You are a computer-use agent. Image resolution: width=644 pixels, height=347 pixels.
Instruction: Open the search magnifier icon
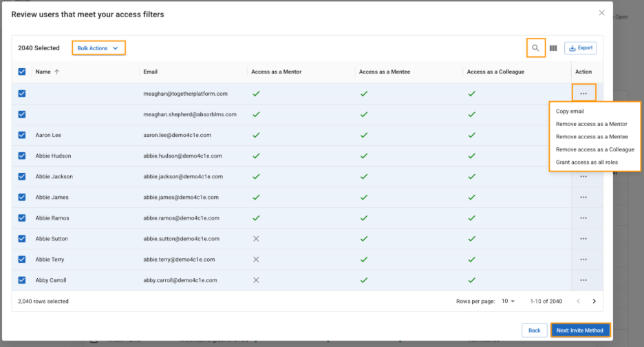[535, 48]
